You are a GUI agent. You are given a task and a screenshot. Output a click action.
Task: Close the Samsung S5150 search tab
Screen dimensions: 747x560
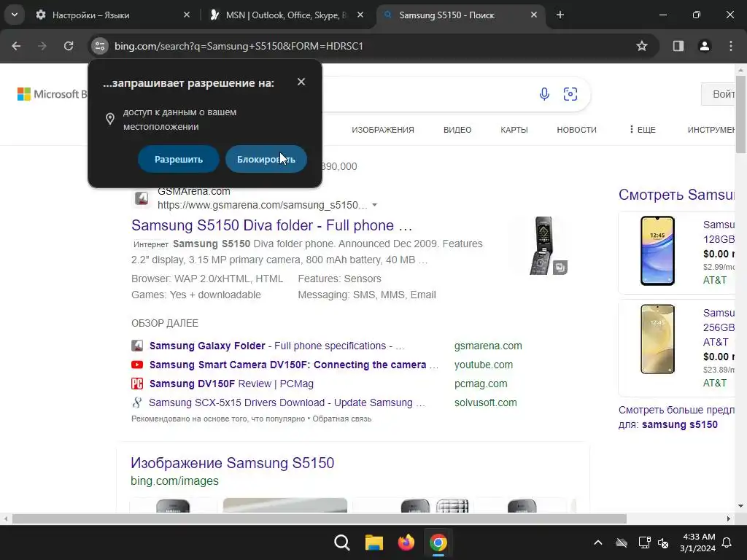(534, 15)
